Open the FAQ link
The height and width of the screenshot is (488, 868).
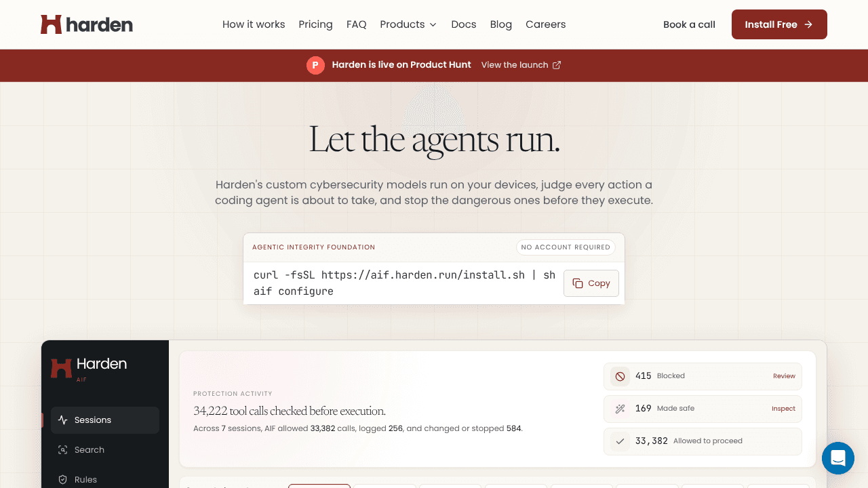pyautogui.click(x=356, y=24)
